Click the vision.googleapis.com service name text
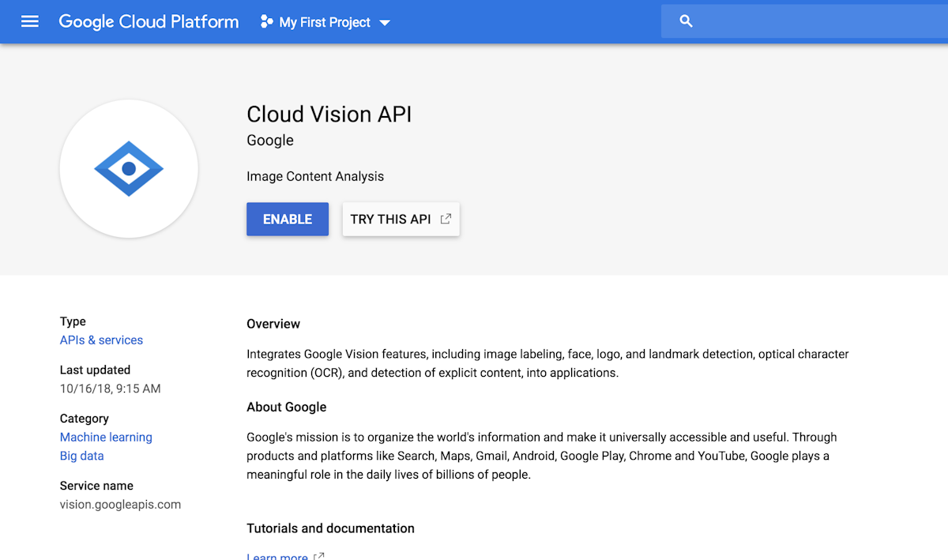Image resolution: width=948 pixels, height=560 pixels. tap(120, 504)
